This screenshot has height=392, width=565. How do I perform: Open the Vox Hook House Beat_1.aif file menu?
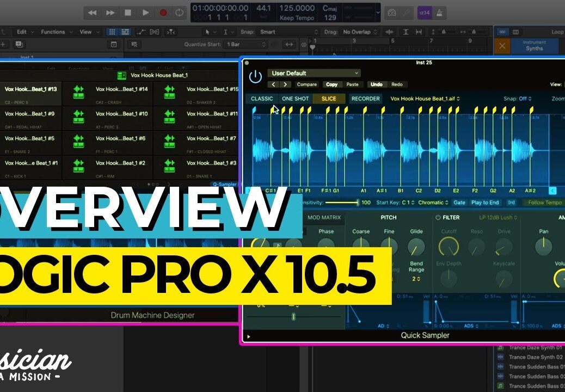coord(425,99)
